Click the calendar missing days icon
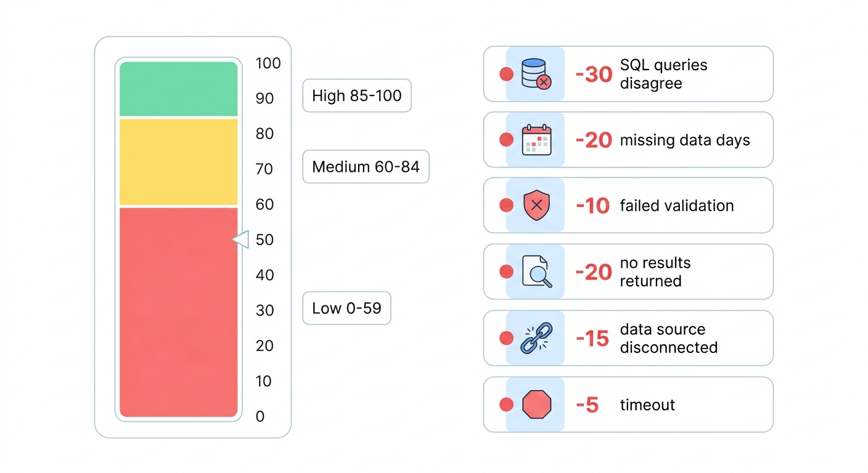This screenshot has height=473, width=868. [x=536, y=140]
